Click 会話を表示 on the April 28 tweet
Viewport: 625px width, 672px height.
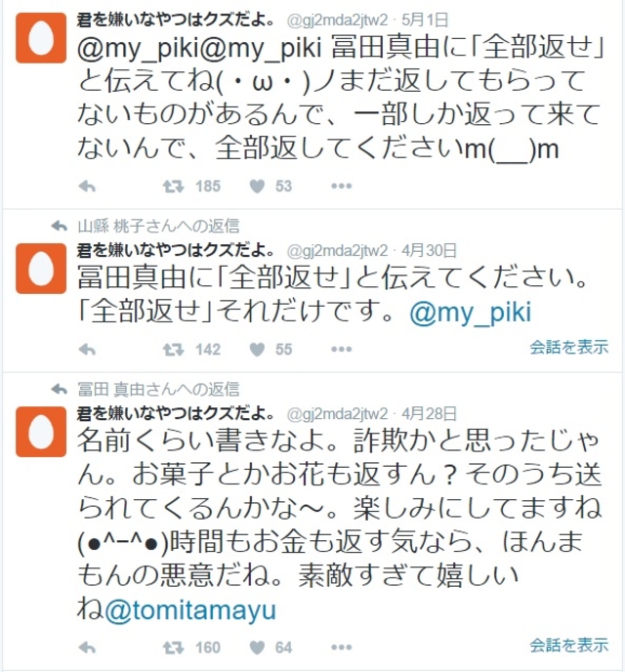click(x=569, y=645)
